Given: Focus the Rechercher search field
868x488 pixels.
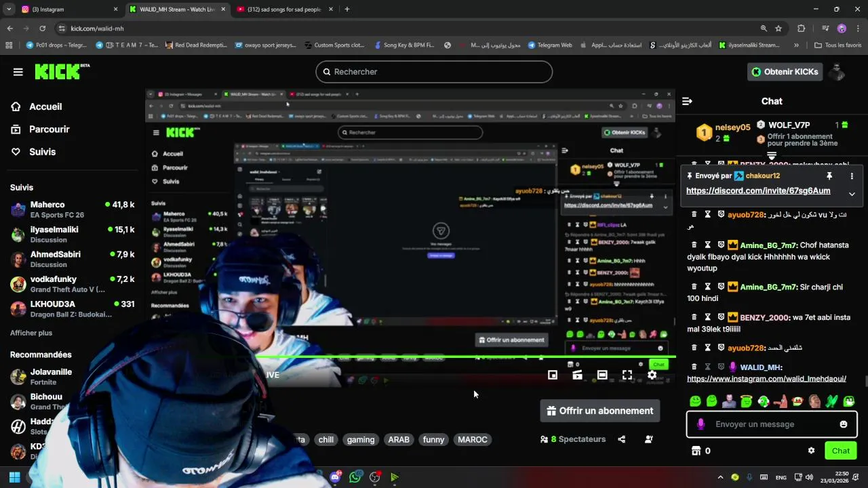Looking at the screenshot, I should point(434,72).
